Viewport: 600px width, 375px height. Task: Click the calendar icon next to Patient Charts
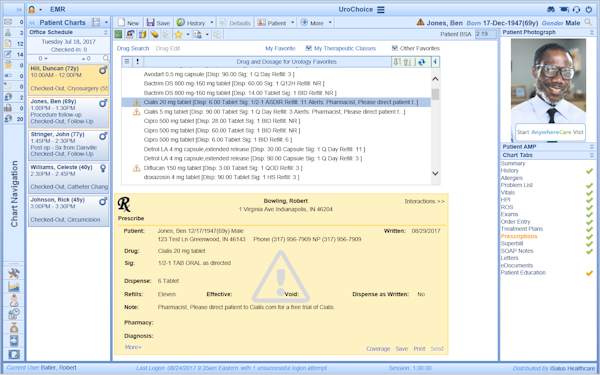click(96, 22)
